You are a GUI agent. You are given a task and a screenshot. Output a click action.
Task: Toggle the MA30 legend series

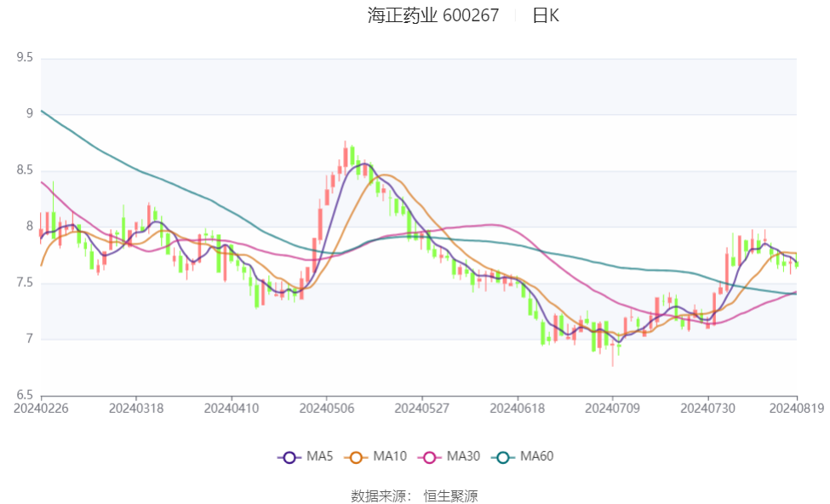(x=449, y=456)
